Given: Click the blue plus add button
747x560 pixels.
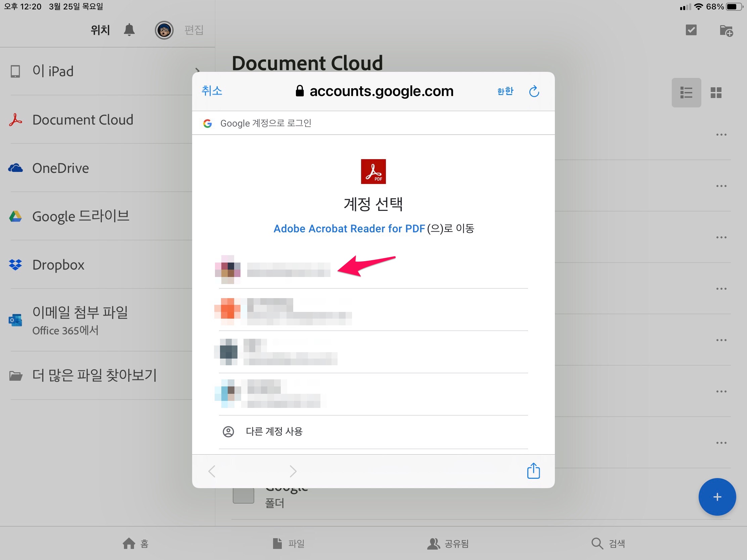Looking at the screenshot, I should pos(717,497).
